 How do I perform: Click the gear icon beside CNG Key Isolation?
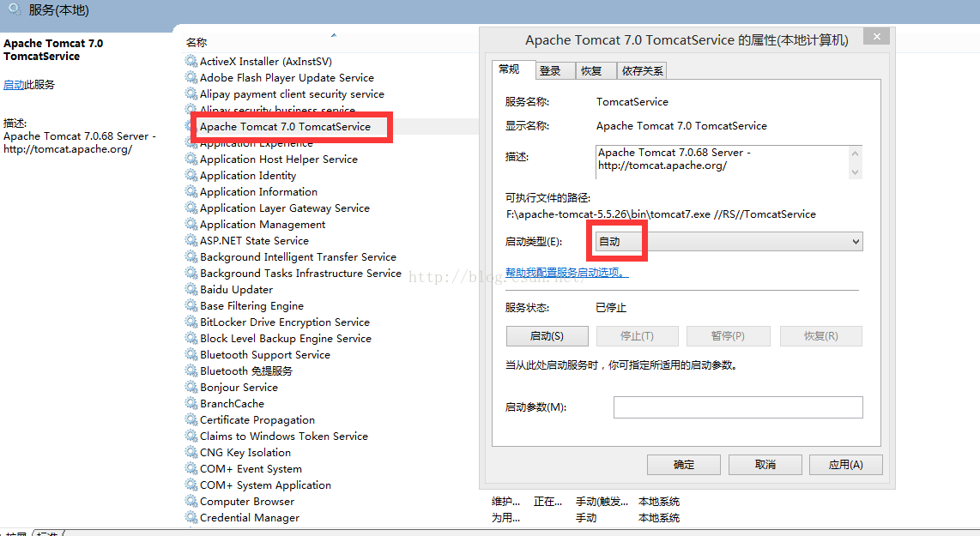coord(191,452)
